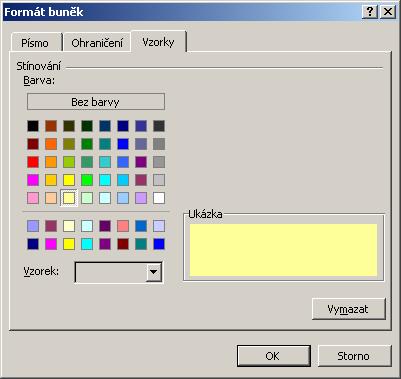Viewport: 401px width, 379px height.
Task: Select the light blue swatch in third row
Action: 123,162
